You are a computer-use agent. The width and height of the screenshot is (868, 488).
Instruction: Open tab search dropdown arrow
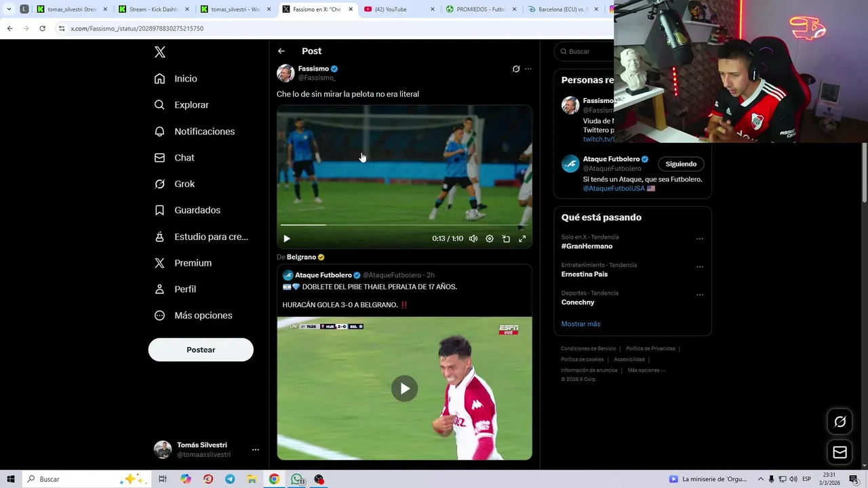[x=9, y=9]
